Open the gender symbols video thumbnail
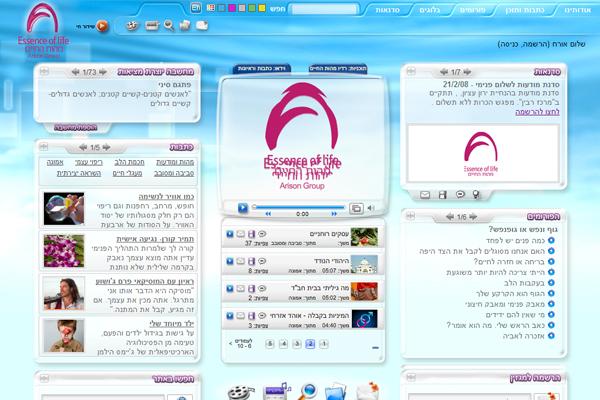The height and width of the screenshot is (400, 600). click(x=364, y=319)
